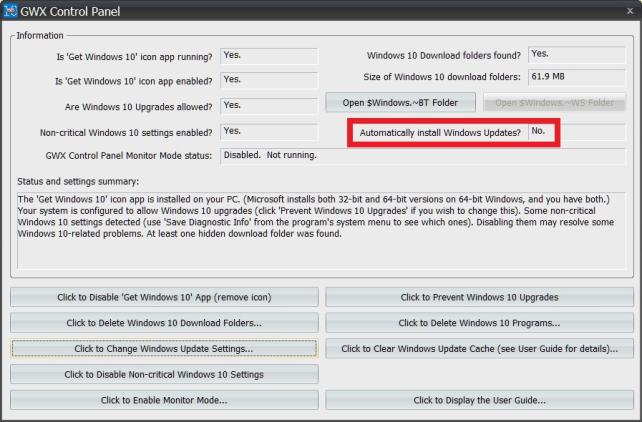Click inside the status summary text box
This screenshot has width=642, height=422.
click(x=321, y=230)
